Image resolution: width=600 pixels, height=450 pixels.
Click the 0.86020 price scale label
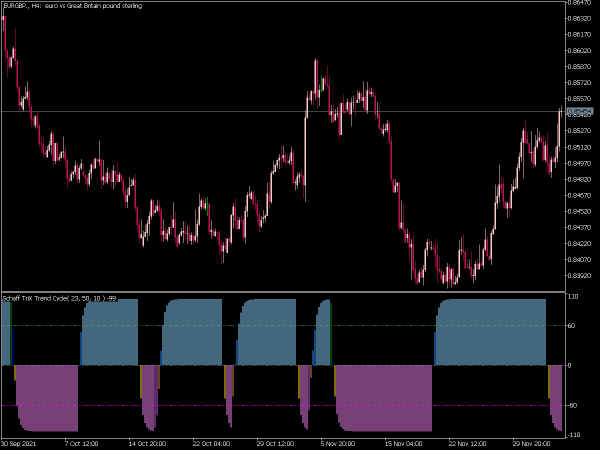579,51
